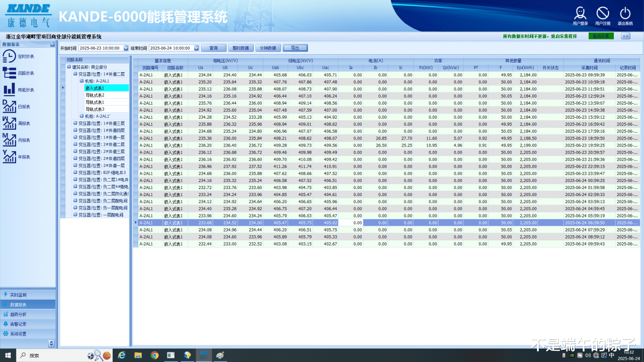The image size is (644, 362).
Task: Launch Google Chrome from the taskbar
Action: 155,355
